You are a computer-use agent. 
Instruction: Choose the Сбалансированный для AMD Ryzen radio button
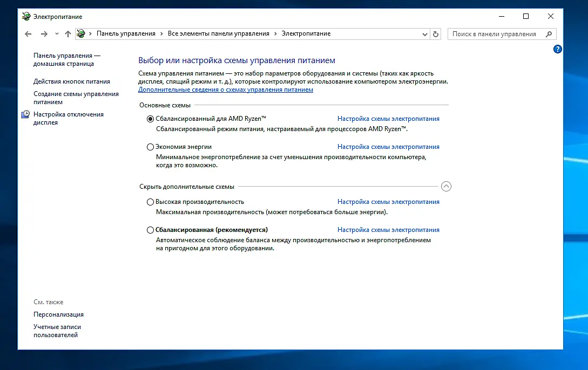151,119
